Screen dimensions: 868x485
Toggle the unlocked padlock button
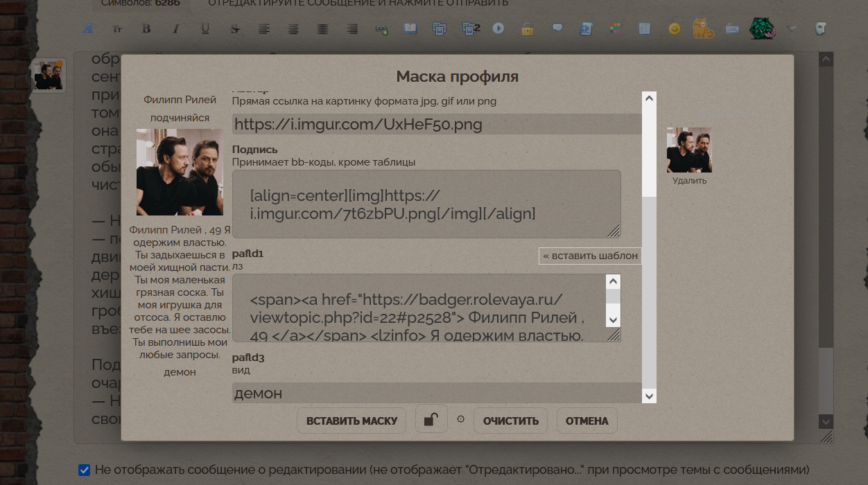pyautogui.click(x=431, y=419)
